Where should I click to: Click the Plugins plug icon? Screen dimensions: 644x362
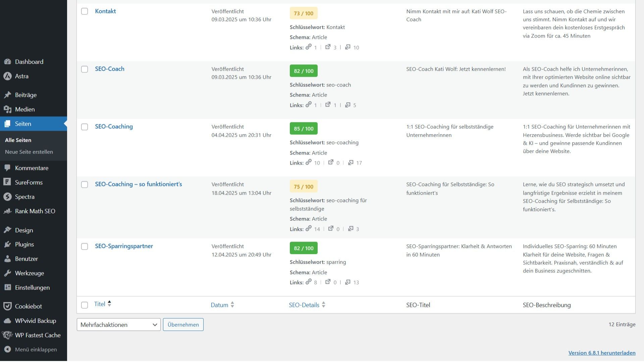(7, 244)
